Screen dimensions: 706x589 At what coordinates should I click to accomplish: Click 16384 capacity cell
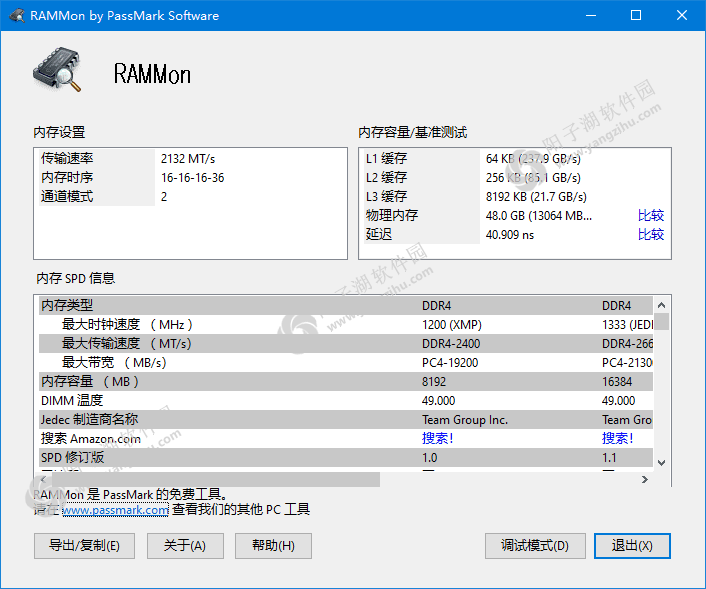tap(617, 382)
